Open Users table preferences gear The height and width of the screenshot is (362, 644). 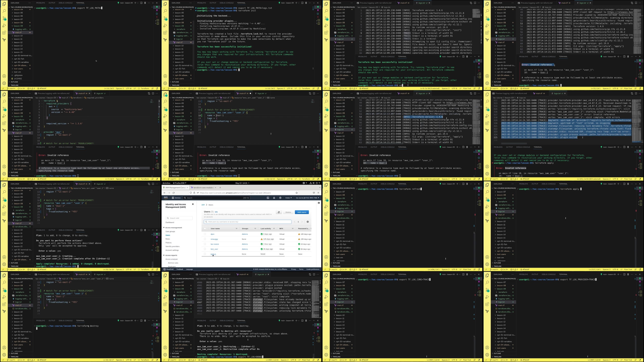coord(308,222)
